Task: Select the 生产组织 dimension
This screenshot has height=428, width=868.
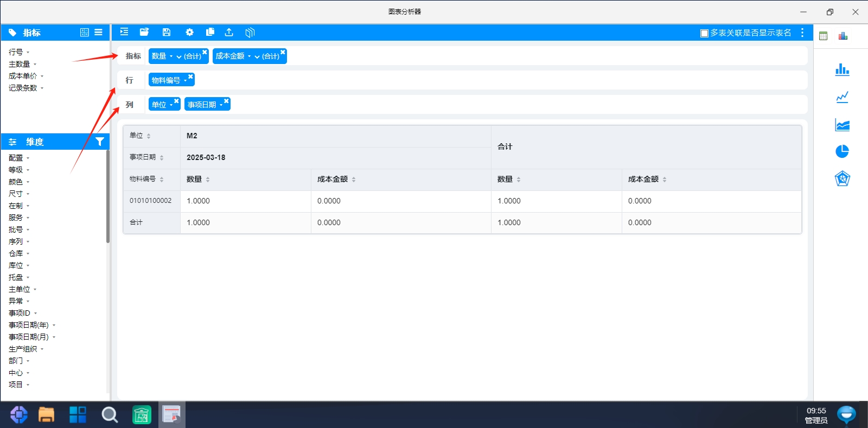Action: tap(23, 349)
